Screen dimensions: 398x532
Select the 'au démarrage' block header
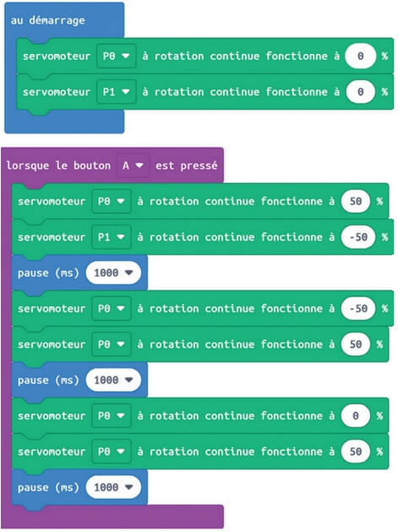(47, 20)
